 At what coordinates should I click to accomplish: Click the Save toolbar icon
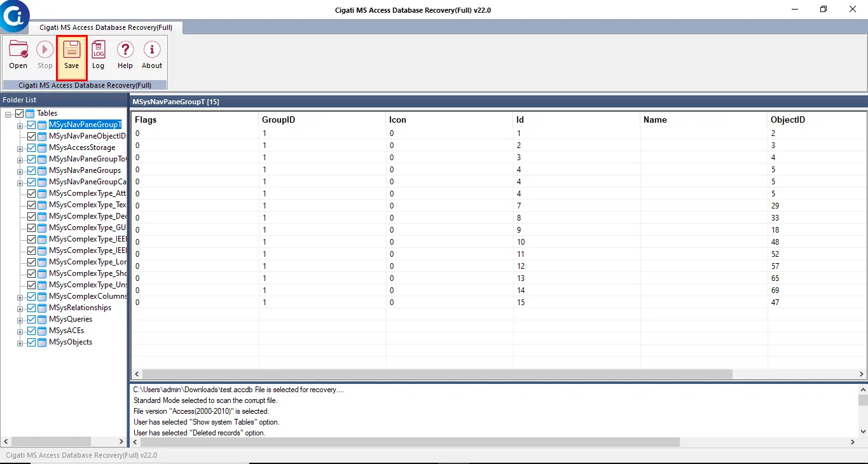71,50
